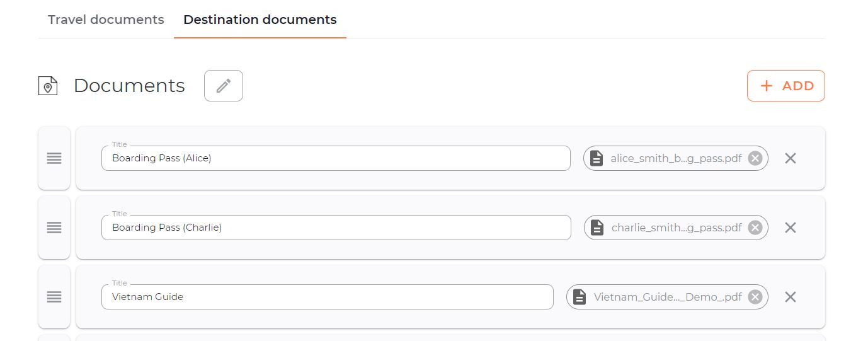Click the Boarding Pass (Alice) title field
This screenshot has height=341, width=868.
[x=336, y=158]
